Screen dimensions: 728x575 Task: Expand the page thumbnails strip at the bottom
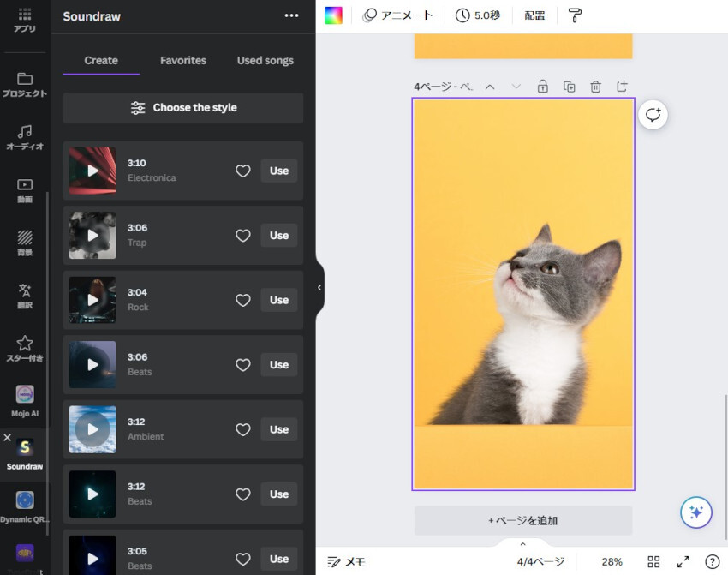click(x=522, y=544)
